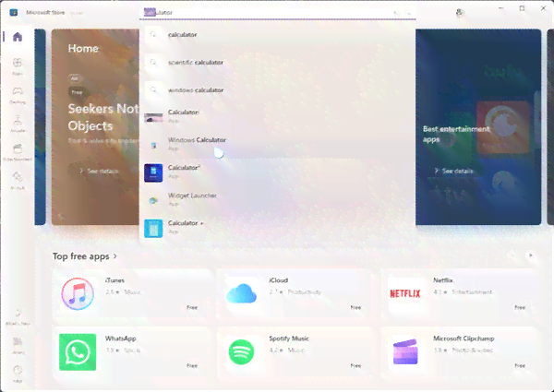Viewport: 554px width, 392px height.
Task: Choose the 'windows calculator' search suggestion
Action: click(x=277, y=90)
